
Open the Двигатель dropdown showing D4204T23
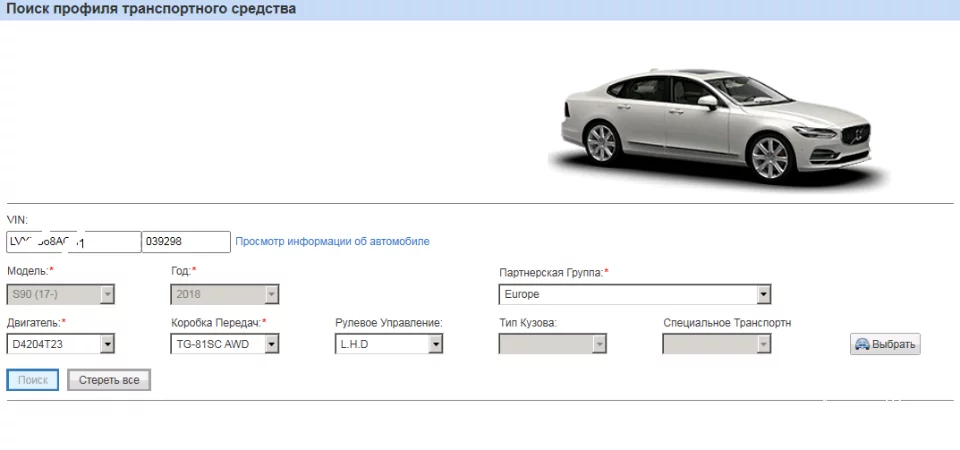pyautogui.click(x=61, y=344)
